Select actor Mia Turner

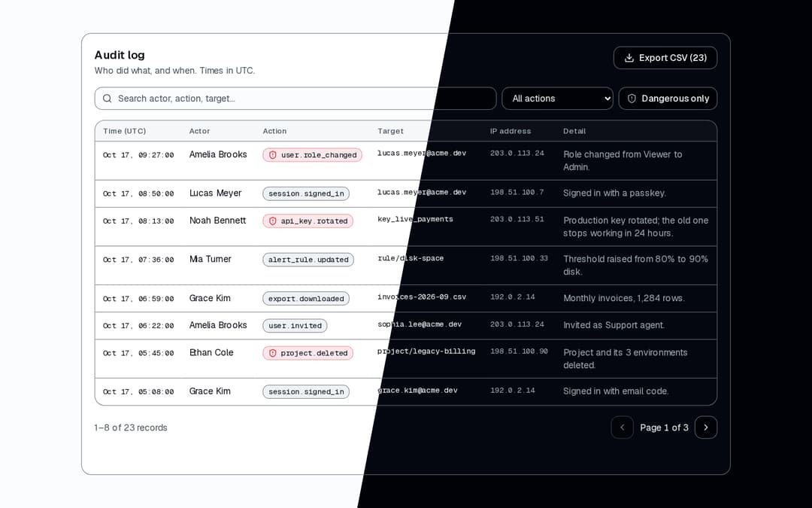211,259
